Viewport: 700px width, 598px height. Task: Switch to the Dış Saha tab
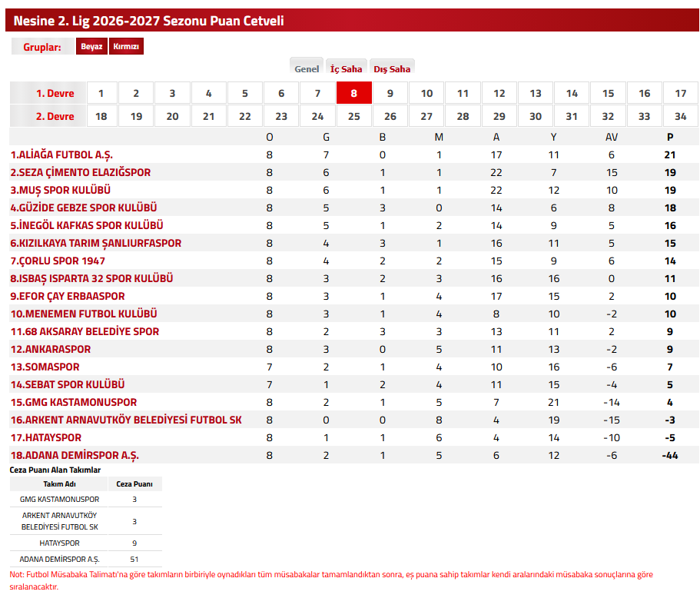click(x=392, y=68)
